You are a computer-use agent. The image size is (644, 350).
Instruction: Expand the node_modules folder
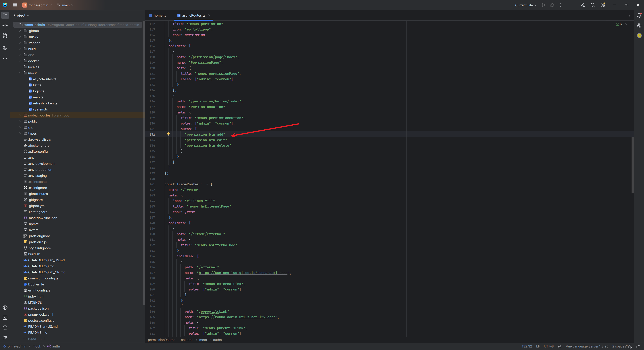point(20,115)
